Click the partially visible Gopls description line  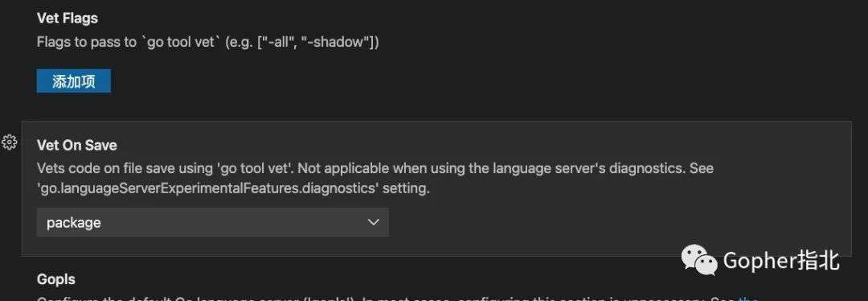[x=397, y=299]
